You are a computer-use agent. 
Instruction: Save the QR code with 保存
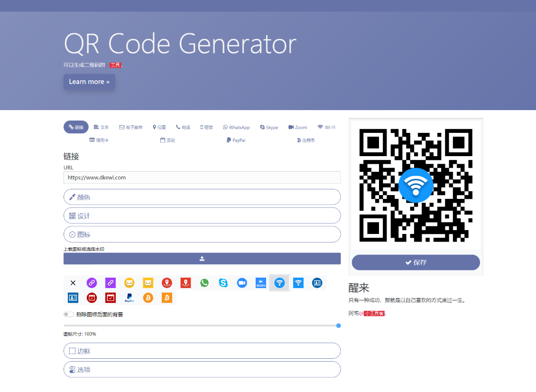[x=416, y=262]
